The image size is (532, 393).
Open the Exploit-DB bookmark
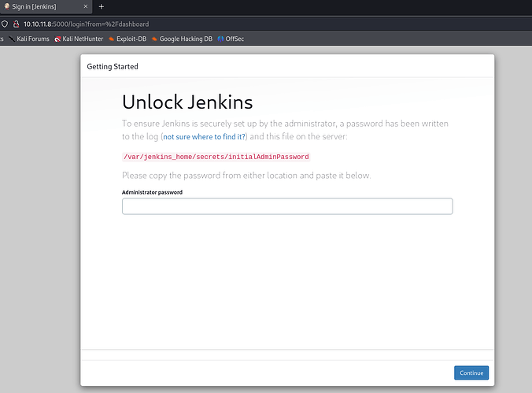tap(127, 39)
